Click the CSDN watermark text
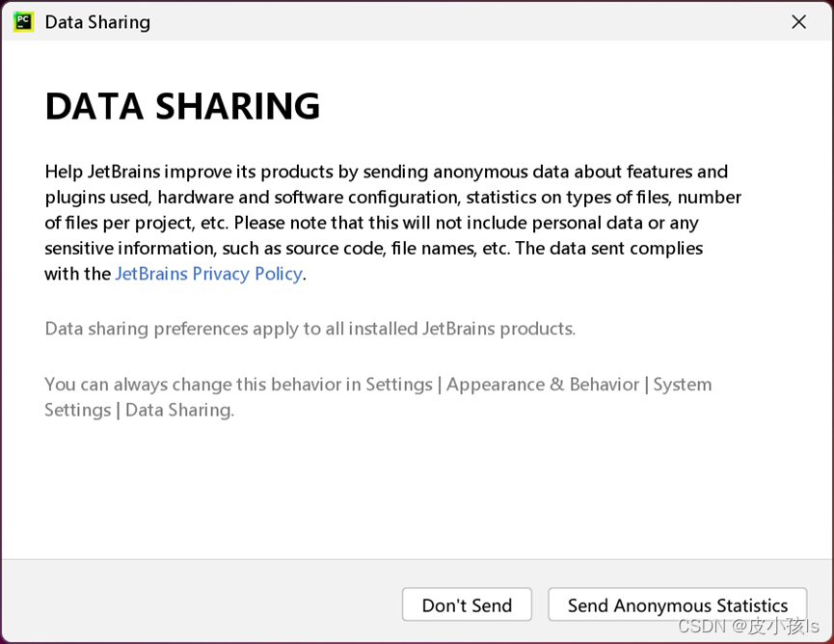 click(x=747, y=627)
